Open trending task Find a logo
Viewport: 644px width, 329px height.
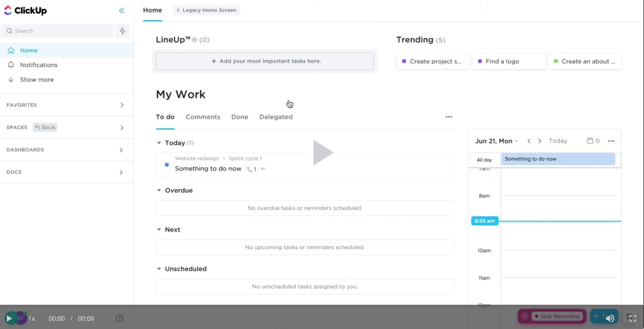point(508,61)
